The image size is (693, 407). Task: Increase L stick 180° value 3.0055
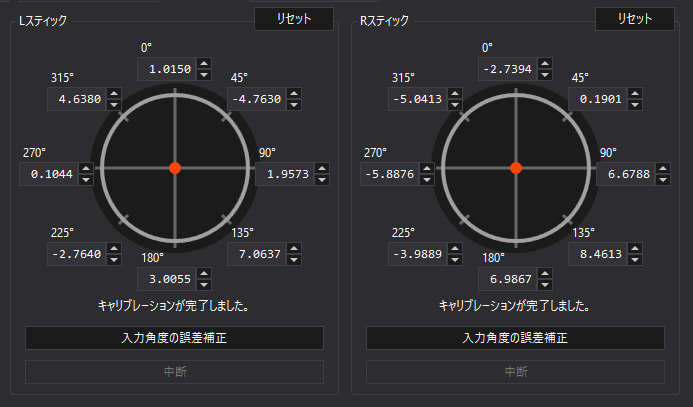pyautogui.click(x=204, y=274)
